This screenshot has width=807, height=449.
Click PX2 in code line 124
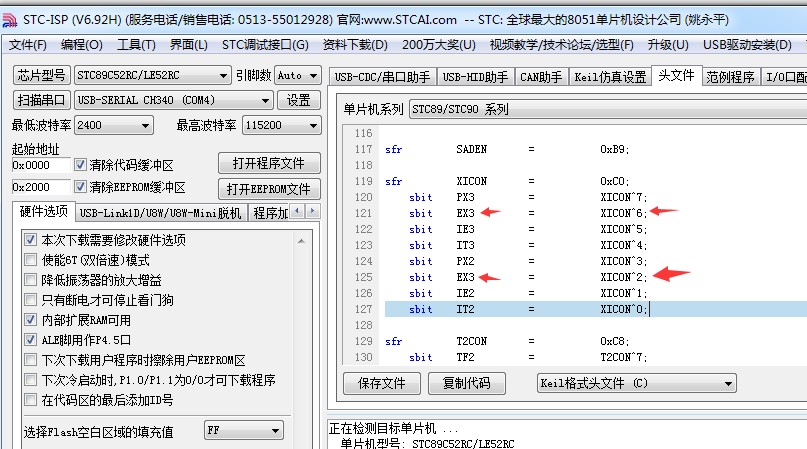465,261
